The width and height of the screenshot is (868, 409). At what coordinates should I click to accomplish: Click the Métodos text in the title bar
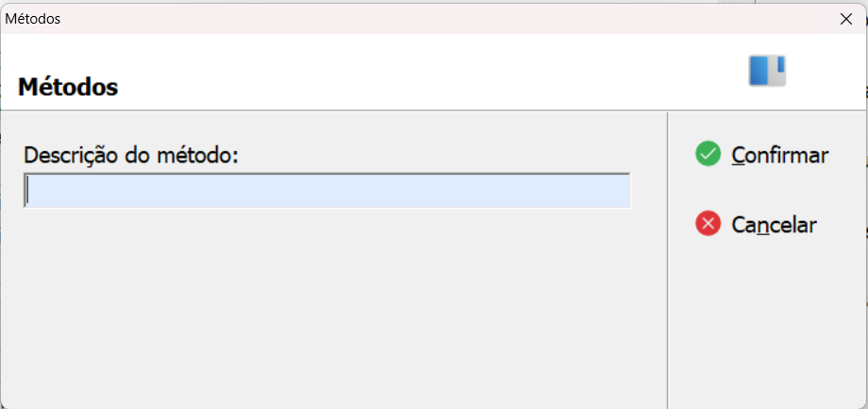pos(33,19)
